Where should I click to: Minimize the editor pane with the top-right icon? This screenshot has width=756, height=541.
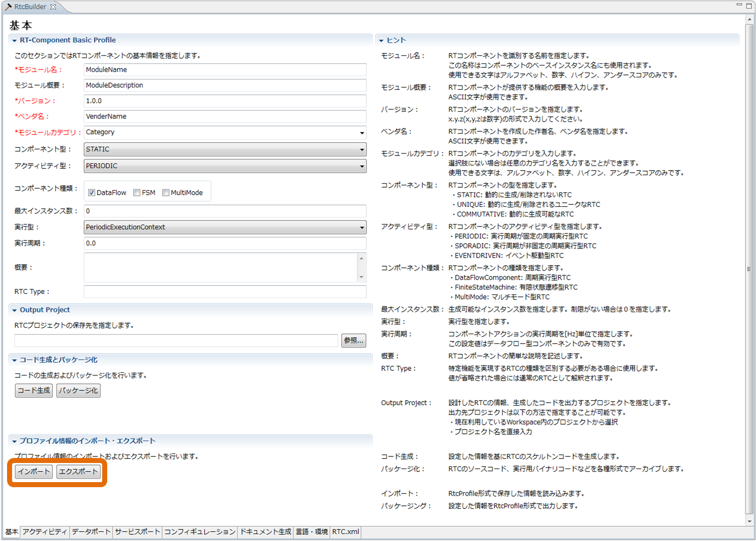739,5
